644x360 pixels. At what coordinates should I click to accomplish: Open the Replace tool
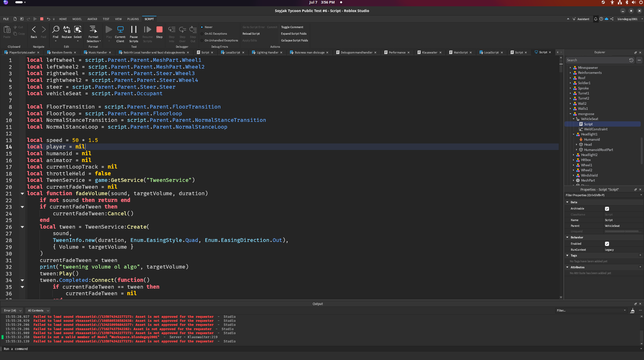(66, 32)
